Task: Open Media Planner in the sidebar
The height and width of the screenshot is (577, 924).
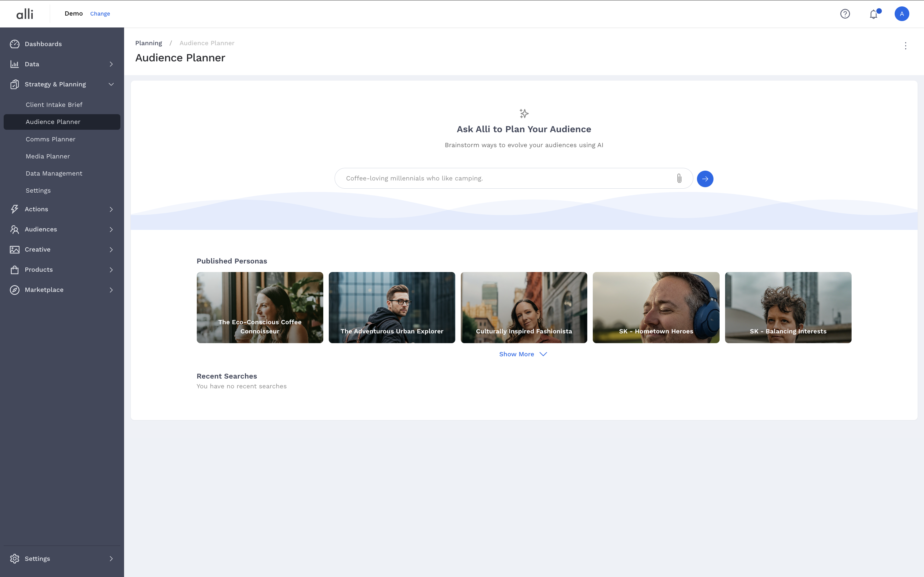Action: tap(48, 156)
